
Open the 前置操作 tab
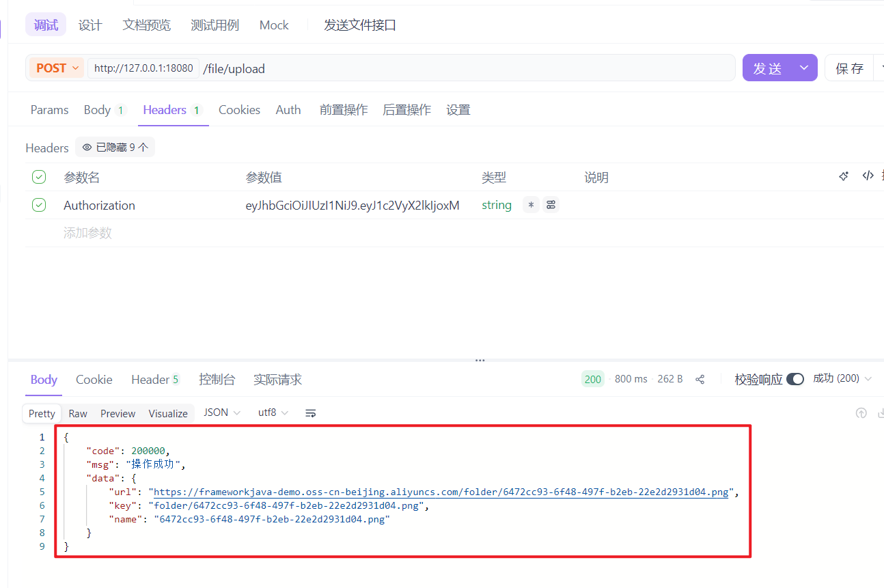point(344,110)
